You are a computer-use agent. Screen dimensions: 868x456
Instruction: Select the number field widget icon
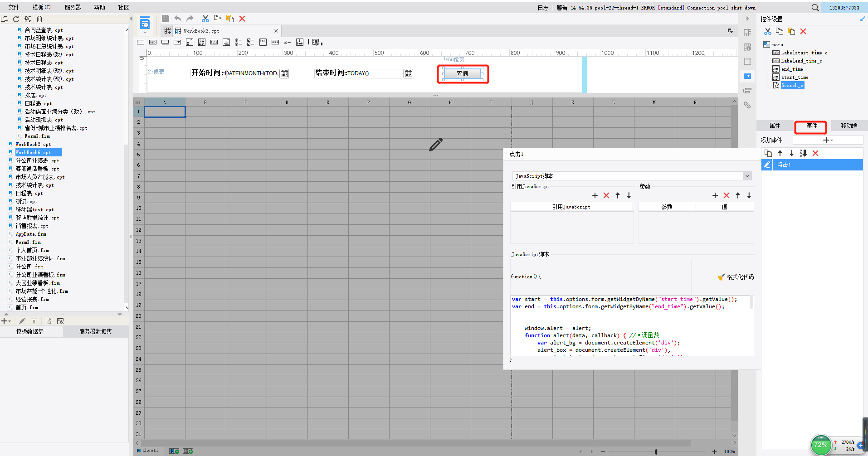click(x=214, y=42)
